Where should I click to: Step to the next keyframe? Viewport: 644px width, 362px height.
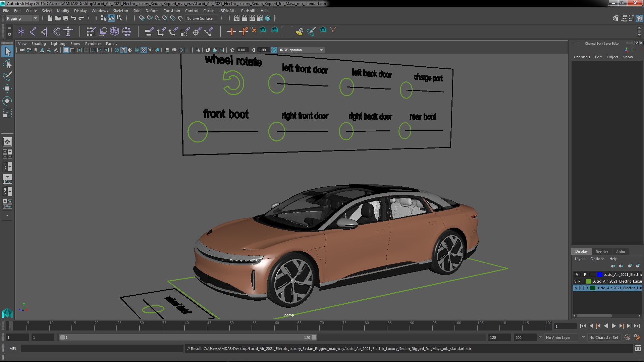[622, 326]
